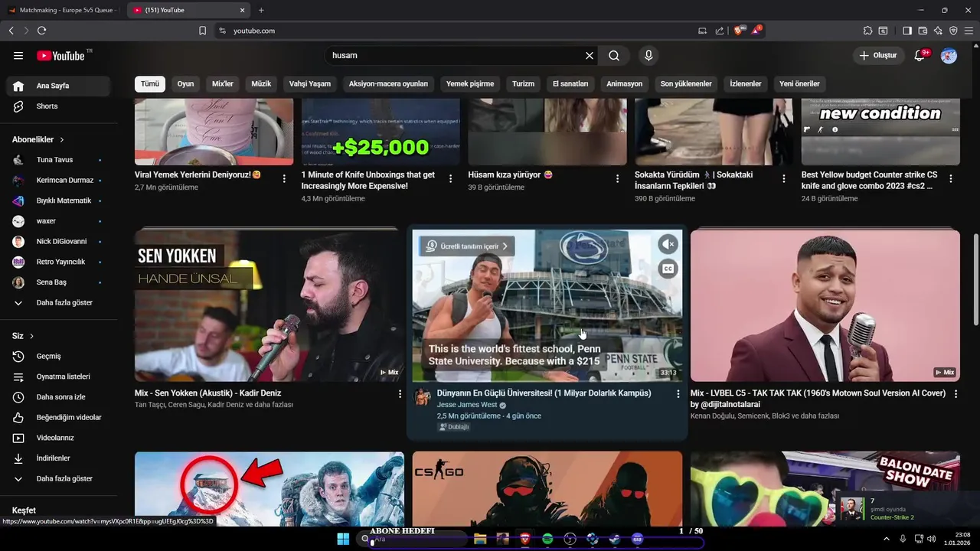Open options for Best Yellow budget video
980x551 pixels.
pyautogui.click(x=951, y=178)
